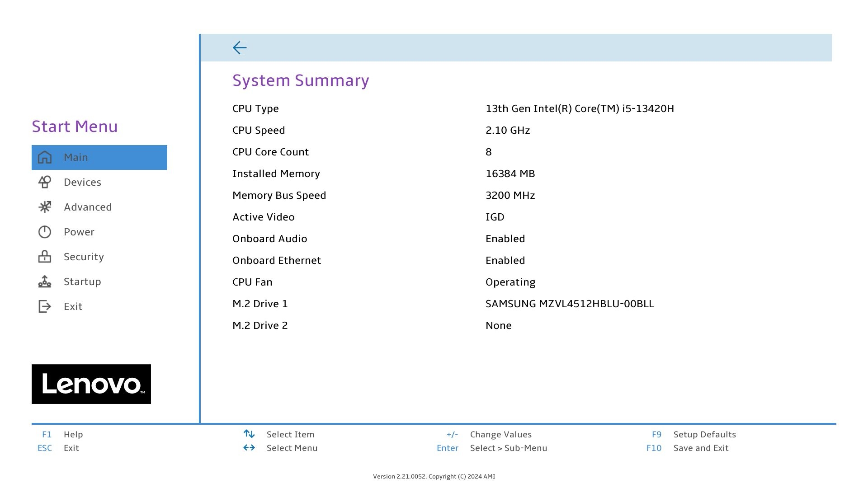
Task: Click ESC Exit in footer
Action: point(71,448)
